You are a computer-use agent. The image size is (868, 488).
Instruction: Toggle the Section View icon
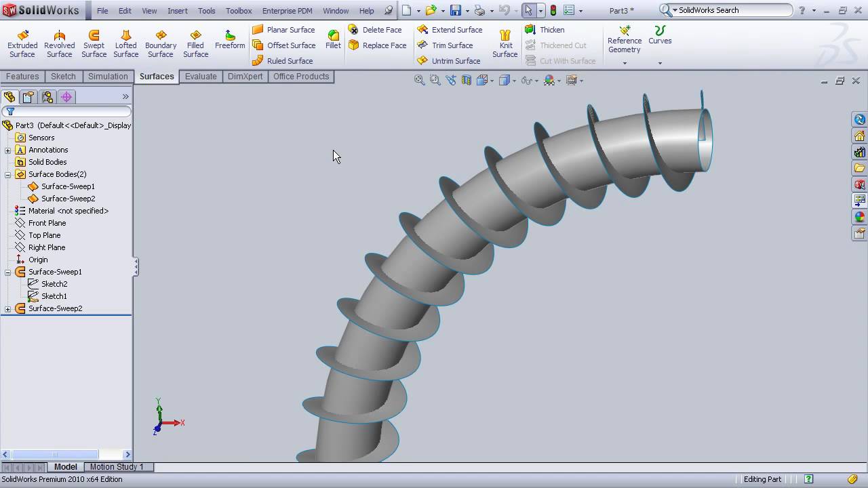tap(467, 81)
